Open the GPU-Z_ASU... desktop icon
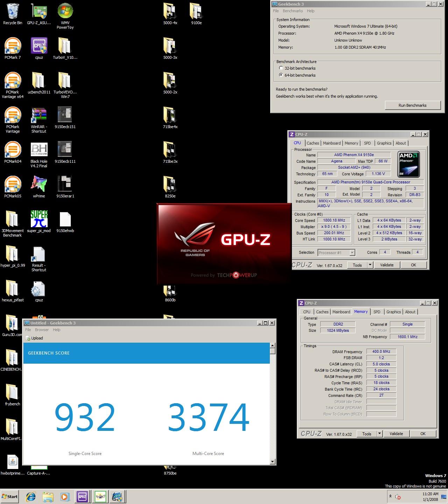The height and width of the screenshot is (504, 448). coord(39,14)
